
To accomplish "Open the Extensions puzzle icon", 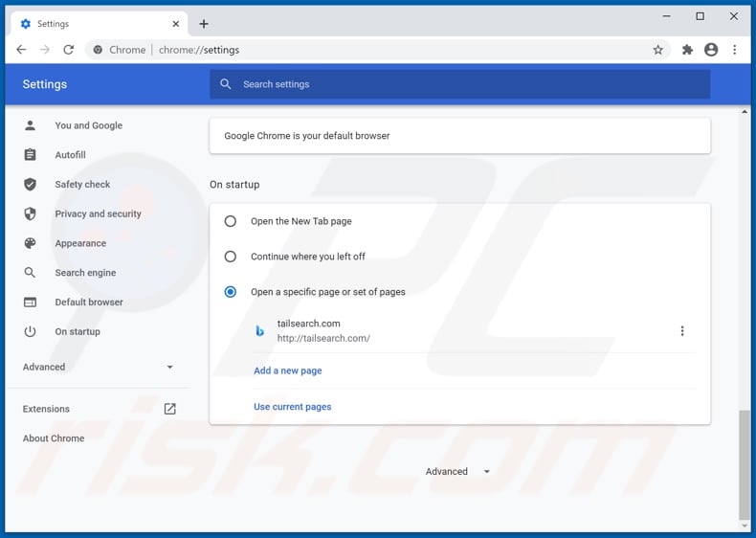I will (x=687, y=50).
